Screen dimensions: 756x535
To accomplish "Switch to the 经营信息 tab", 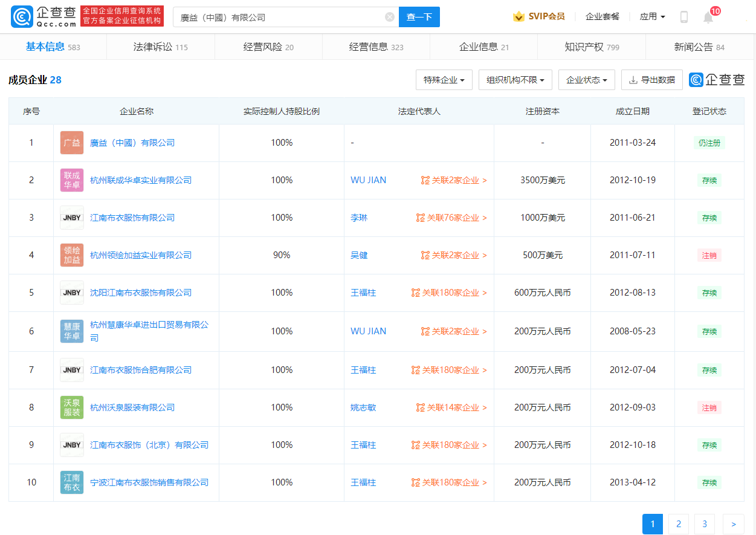I will click(376, 47).
